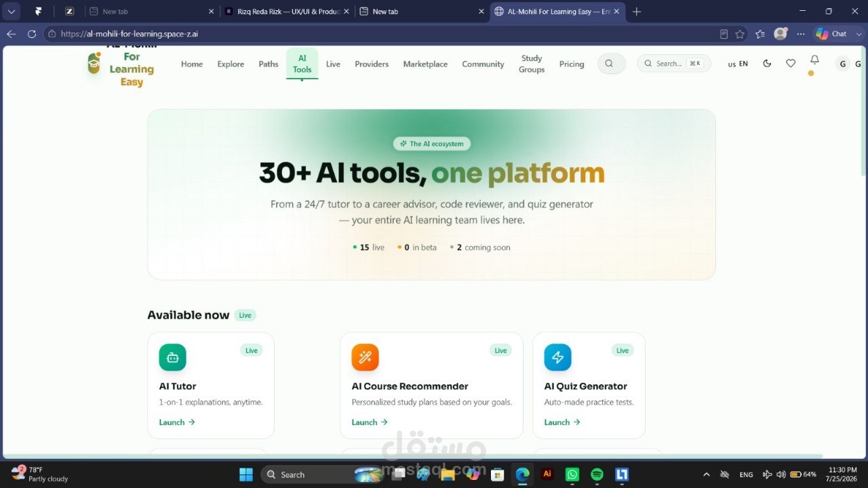The image size is (868, 488).
Task: Launch Adobe Illustrator from the taskbar
Action: click(547, 474)
